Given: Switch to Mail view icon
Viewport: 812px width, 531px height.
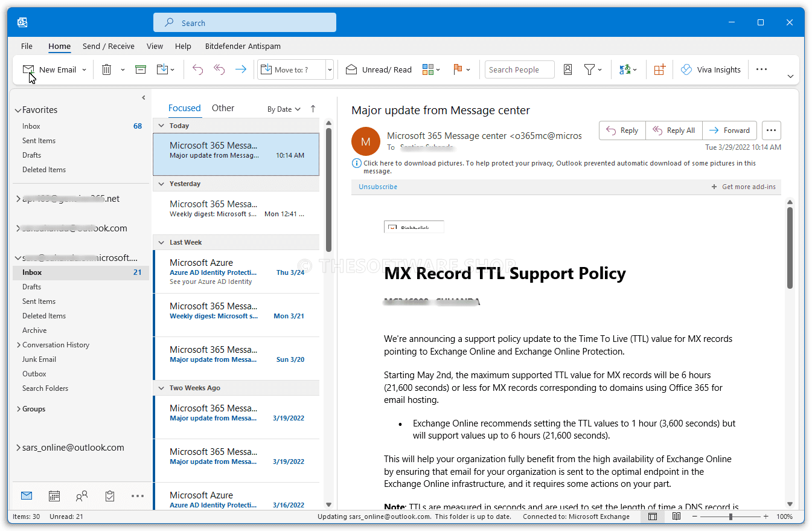Looking at the screenshot, I should coord(26,496).
